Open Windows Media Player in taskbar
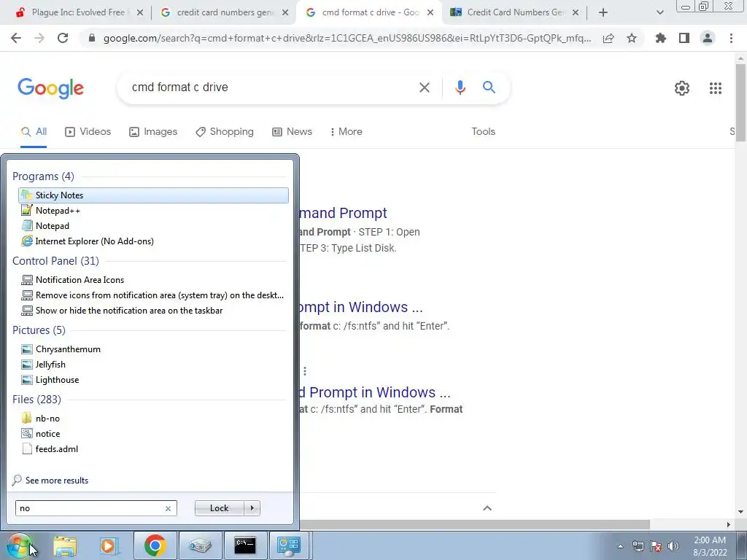This screenshot has width=747, height=560. (x=108, y=545)
